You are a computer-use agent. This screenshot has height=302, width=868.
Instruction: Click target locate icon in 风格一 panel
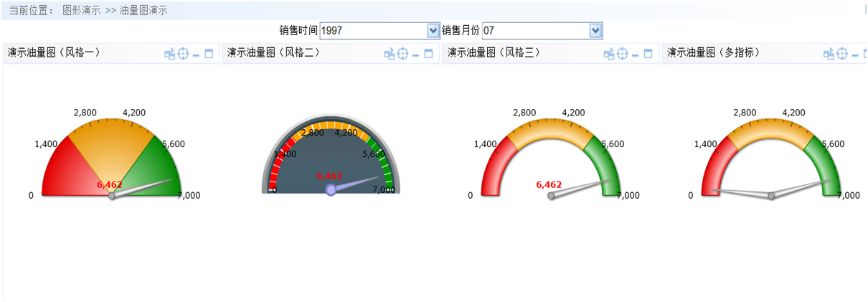click(184, 54)
